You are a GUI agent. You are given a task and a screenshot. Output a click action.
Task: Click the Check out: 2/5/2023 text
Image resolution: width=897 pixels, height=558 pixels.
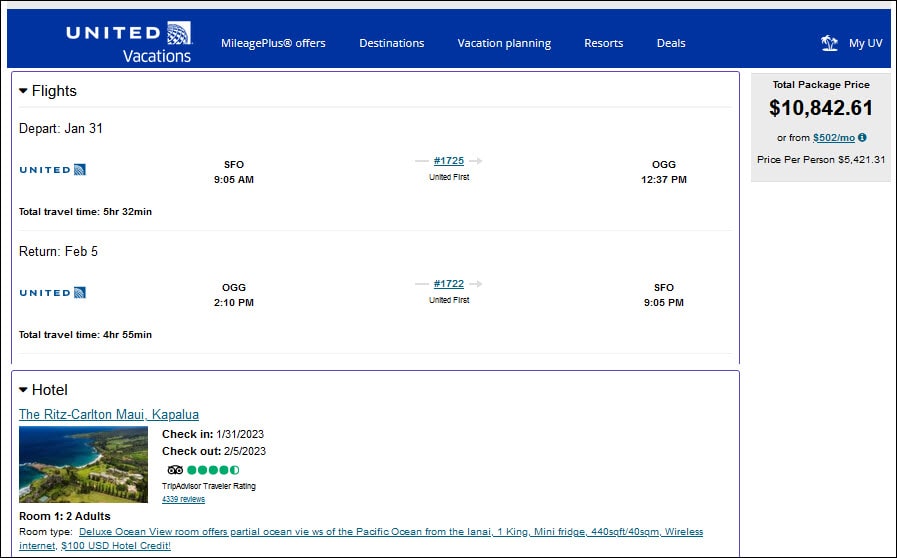click(214, 451)
